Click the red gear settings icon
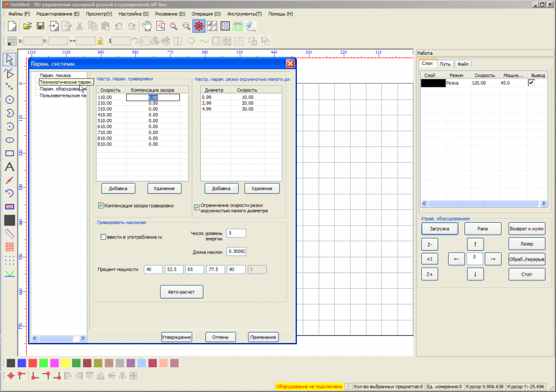 coord(198,26)
